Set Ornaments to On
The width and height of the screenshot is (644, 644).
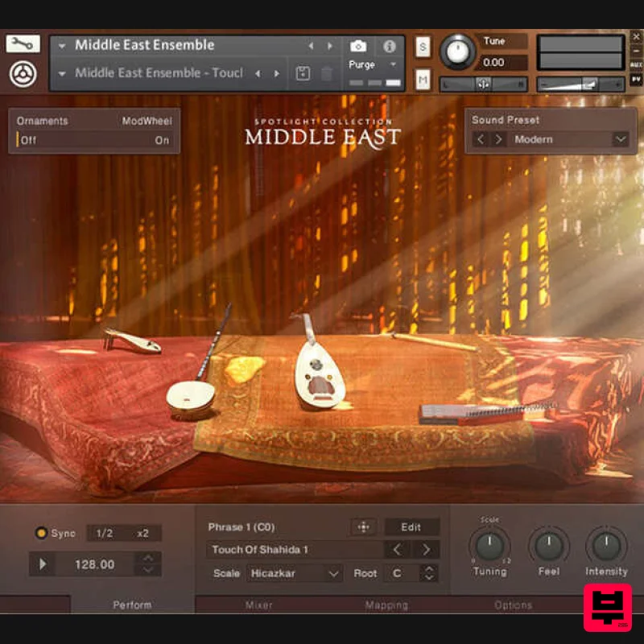[x=162, y=140]
